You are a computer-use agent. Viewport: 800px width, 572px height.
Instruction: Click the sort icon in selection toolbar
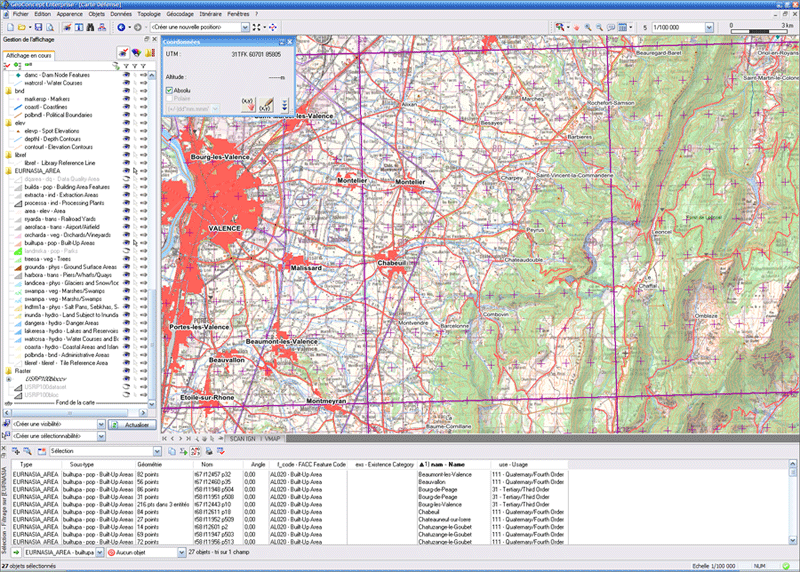(x=195, y=451)
